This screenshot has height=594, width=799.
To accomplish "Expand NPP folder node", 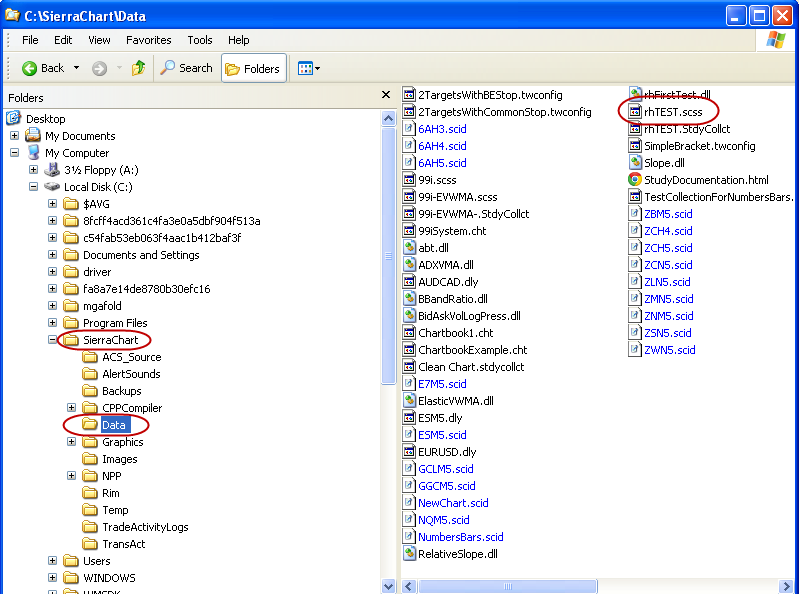I will point(71,476).
